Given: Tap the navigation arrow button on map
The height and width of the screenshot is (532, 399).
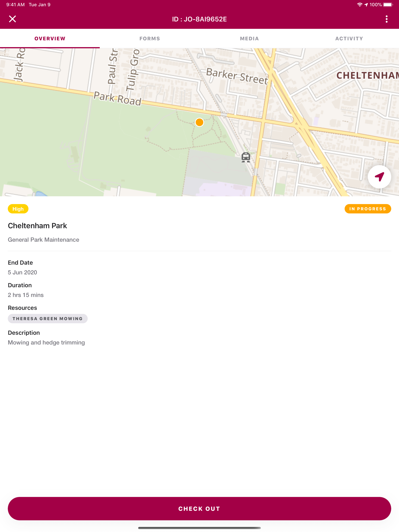Looking at the screenshot, I should (379, 177).
